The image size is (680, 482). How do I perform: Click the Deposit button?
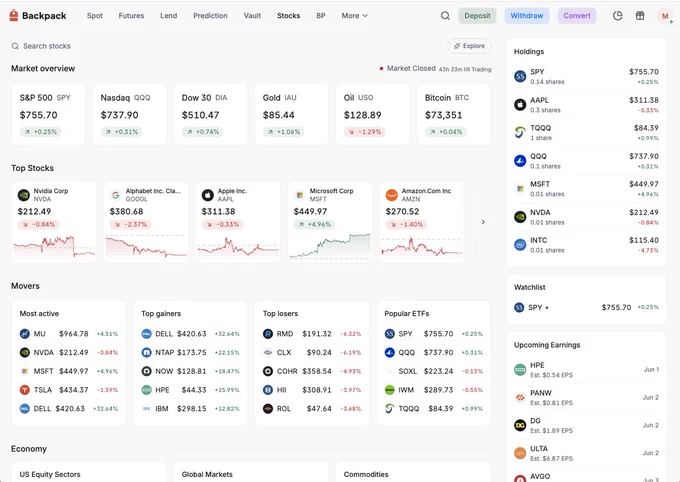pyautogui.click(x=477, y=16)
